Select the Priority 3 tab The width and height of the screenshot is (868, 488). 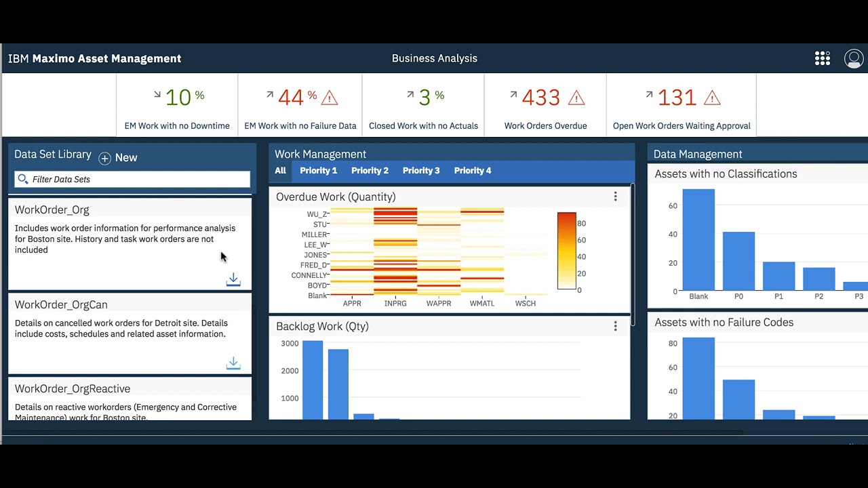pyautogui.click(x=421, y=171)
